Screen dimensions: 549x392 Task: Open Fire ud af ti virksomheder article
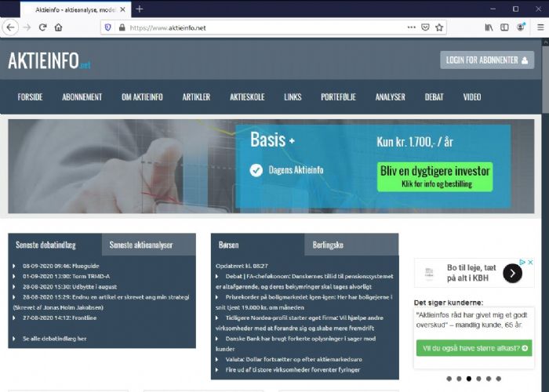coord(293,369)
